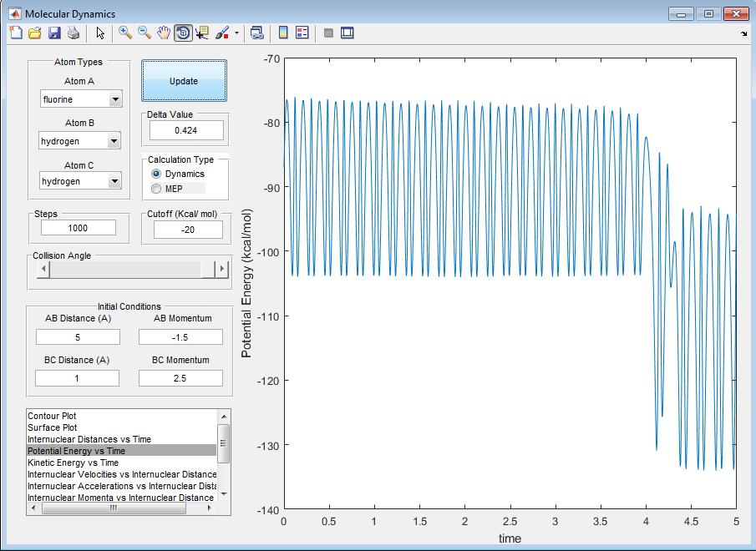Image resolution: width=756 pixels, height=551 pixels.
Task: Select the Zoom Out magnifier tool
Action: pyautogui.click(x=145, y=33)
